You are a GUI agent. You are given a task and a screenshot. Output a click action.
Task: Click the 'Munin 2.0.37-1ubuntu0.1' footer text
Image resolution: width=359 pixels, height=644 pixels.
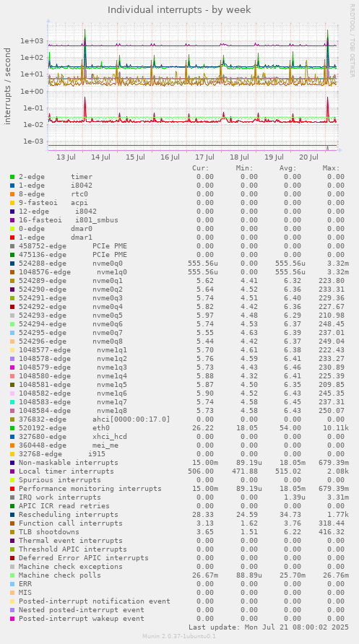pos(179,636)
